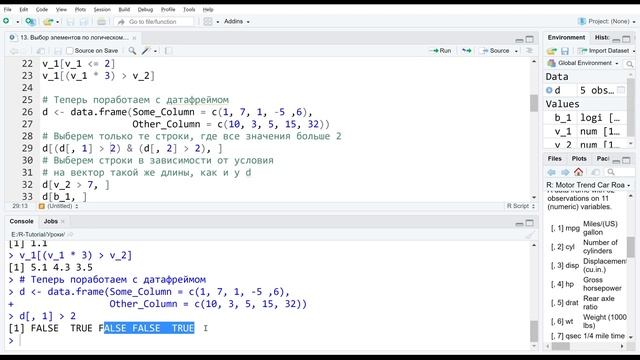Click the Save All documents icon
This screenshot has width=640, height=360.
[84, 21]
